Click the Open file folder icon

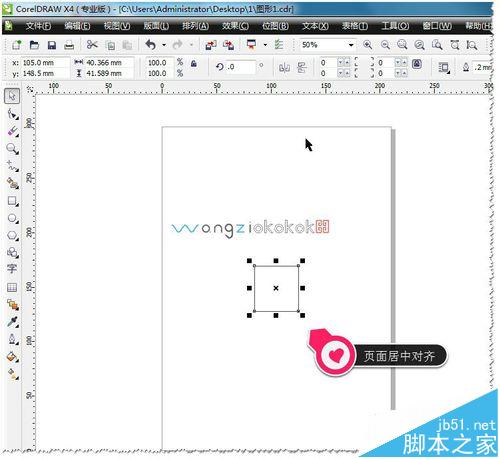(34, 45)
